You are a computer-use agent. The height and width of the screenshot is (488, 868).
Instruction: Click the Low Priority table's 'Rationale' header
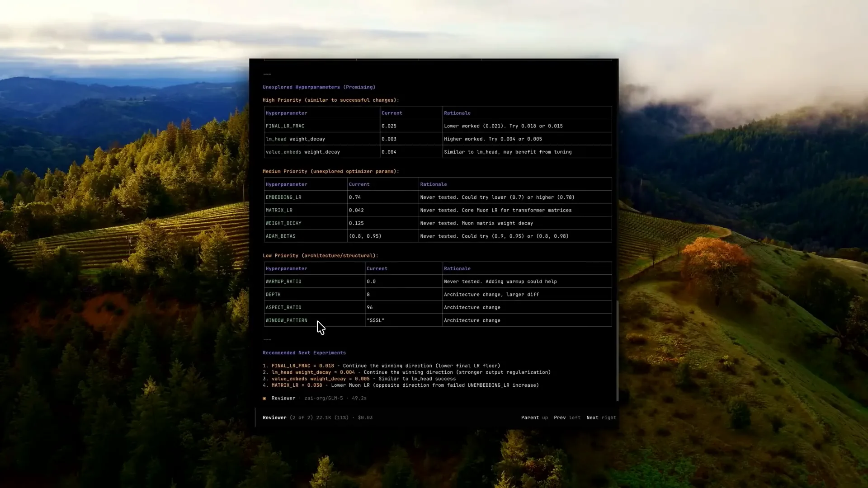tap(457, 269)
